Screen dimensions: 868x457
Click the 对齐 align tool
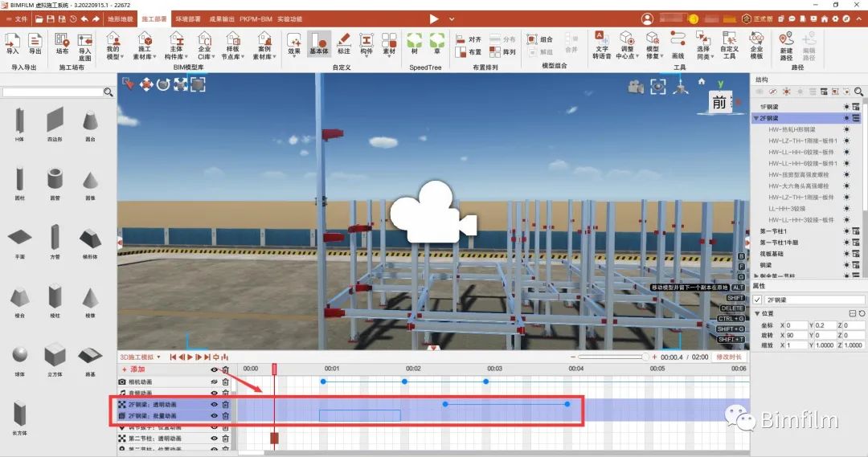click(469, 39)
